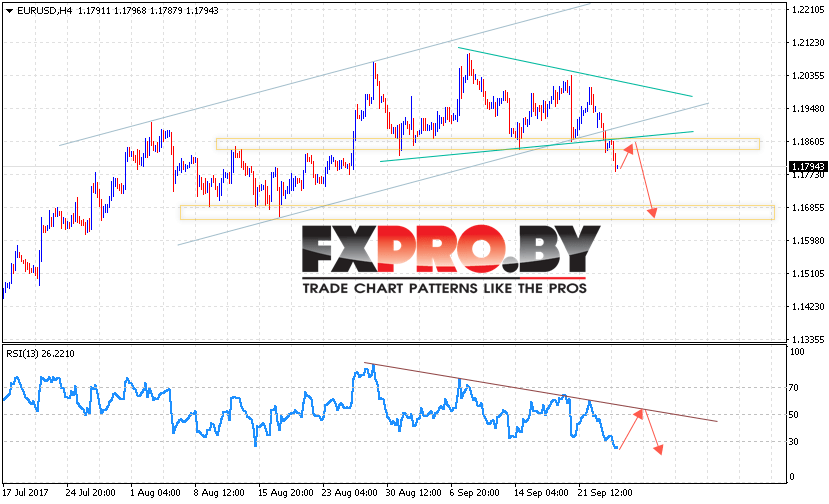Select the 17 Jul 2017 time label
Screen dimensions: 829x504
[x=25, y=493]
